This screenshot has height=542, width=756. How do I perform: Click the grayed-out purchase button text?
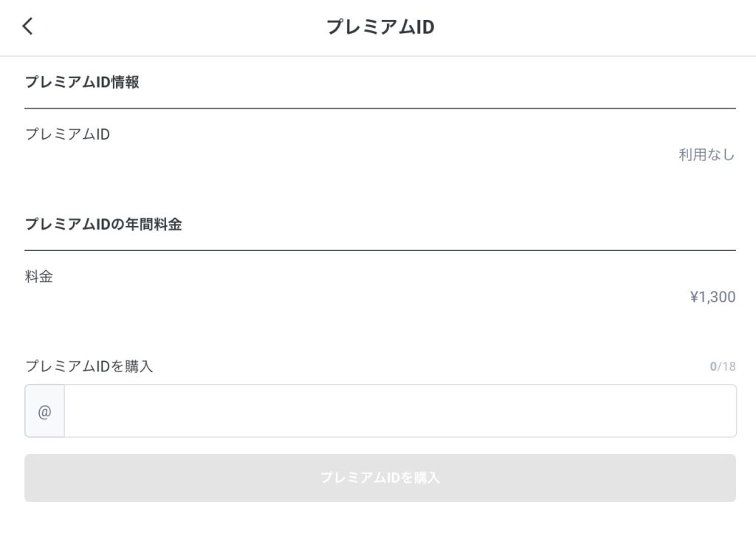(378, 478)
